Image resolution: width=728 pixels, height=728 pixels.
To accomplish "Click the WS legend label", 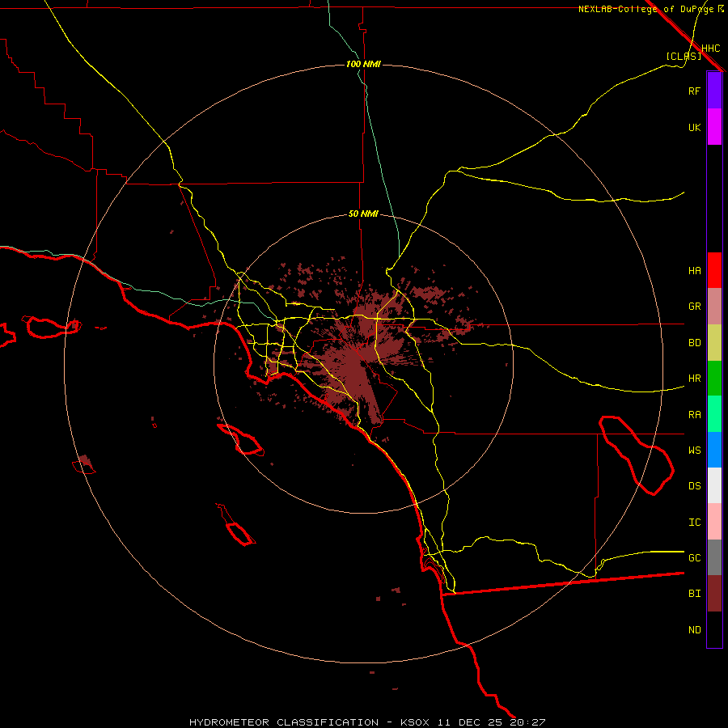I will [694, 451].
